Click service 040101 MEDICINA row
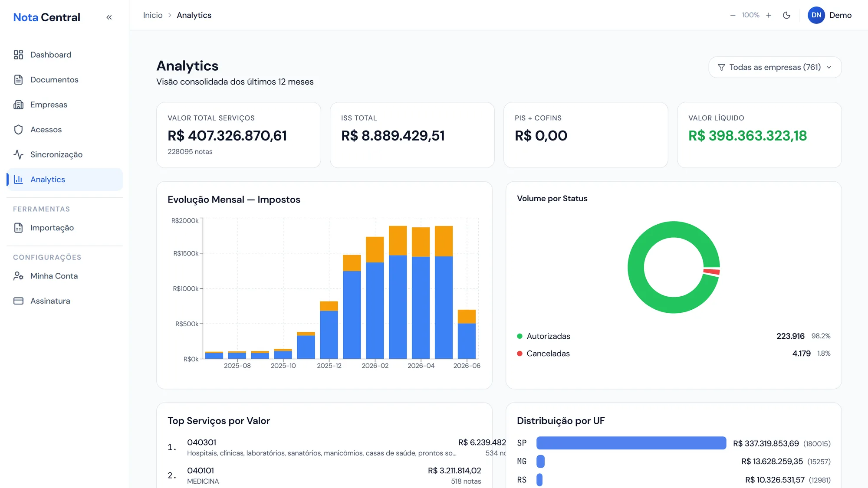The width and height of the screenshot is (868, 488). pos(325,475)
